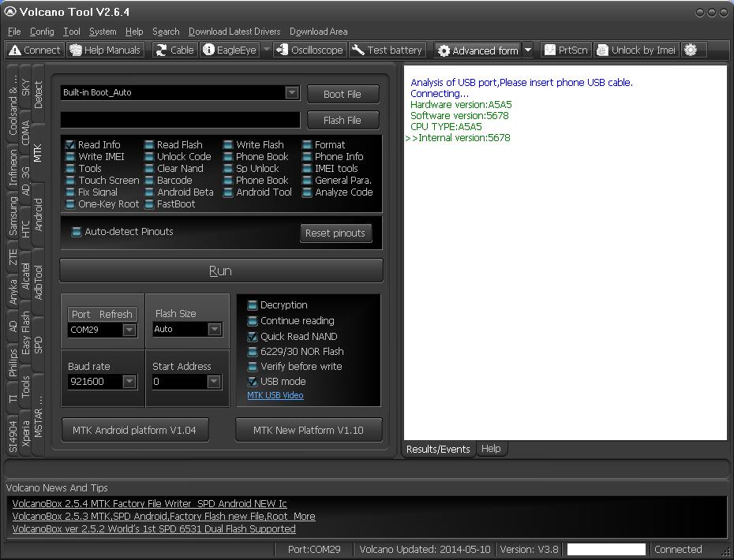Expand the Advanced form dropdown arrow
The width and height of the screenshot is (734, 560).
click(x=528, y=50)
